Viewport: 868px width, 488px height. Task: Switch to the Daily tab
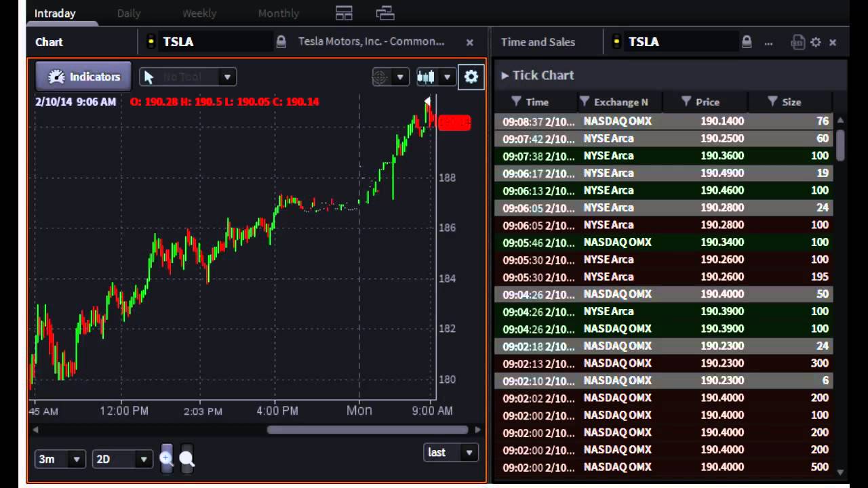128,13
